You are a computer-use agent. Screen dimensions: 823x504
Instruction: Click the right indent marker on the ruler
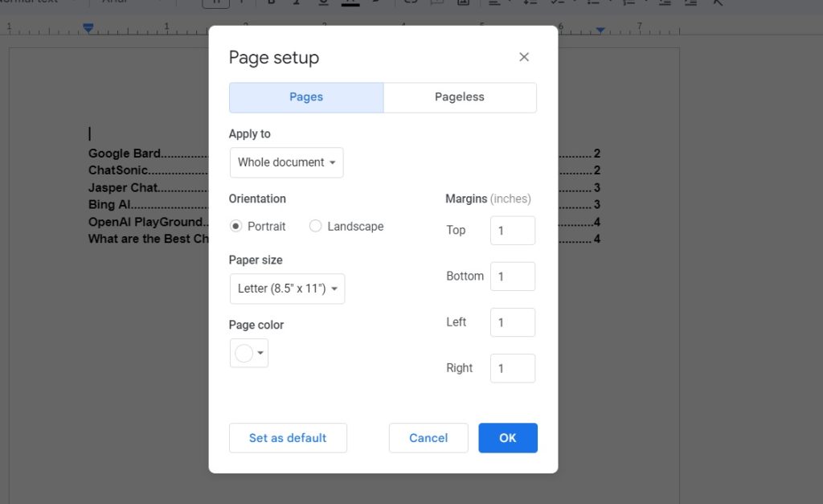coord(600,30)
